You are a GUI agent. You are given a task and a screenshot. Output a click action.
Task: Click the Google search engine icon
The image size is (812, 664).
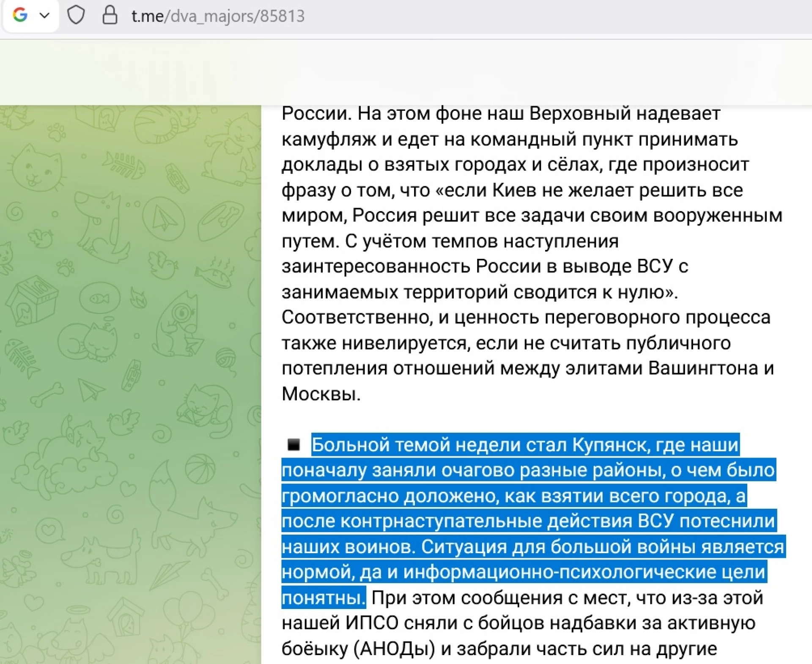(20, 15)
